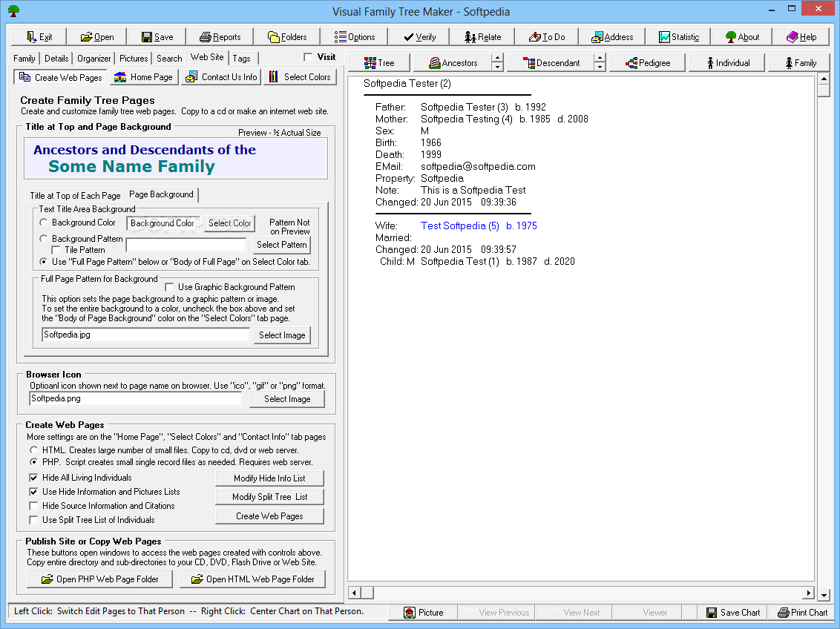Switch to the Family tab
This screenshot has height=629, width=840.
[24, 59]
